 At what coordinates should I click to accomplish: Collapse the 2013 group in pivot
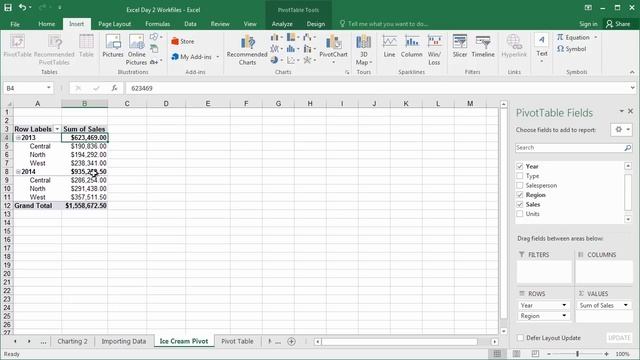[x=18, y=138]
